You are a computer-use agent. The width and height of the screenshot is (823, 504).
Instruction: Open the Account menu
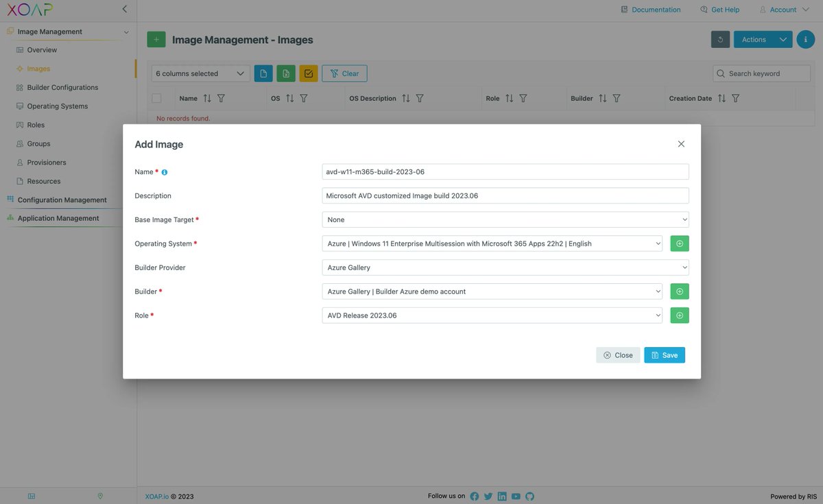tap(783, 10)
